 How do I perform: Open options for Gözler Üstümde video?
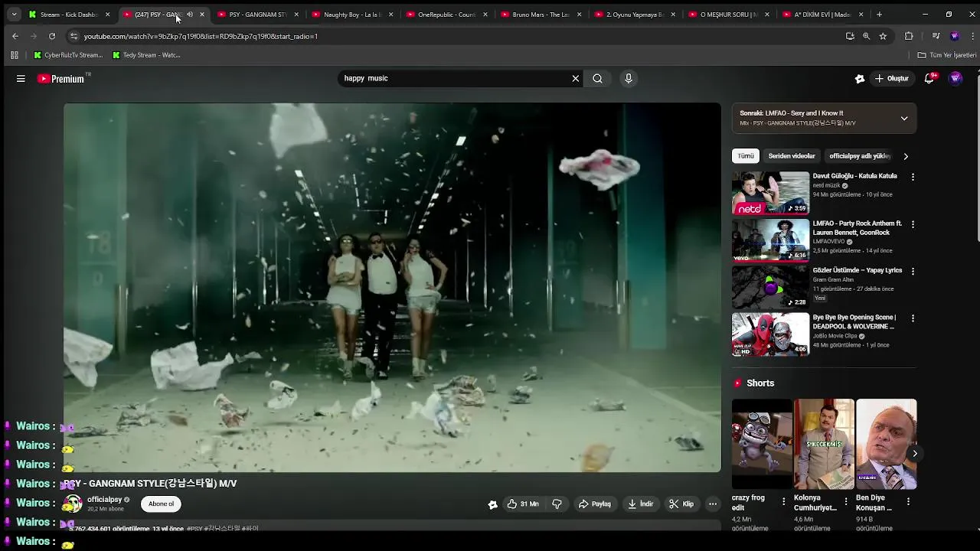tap(913, 271)
